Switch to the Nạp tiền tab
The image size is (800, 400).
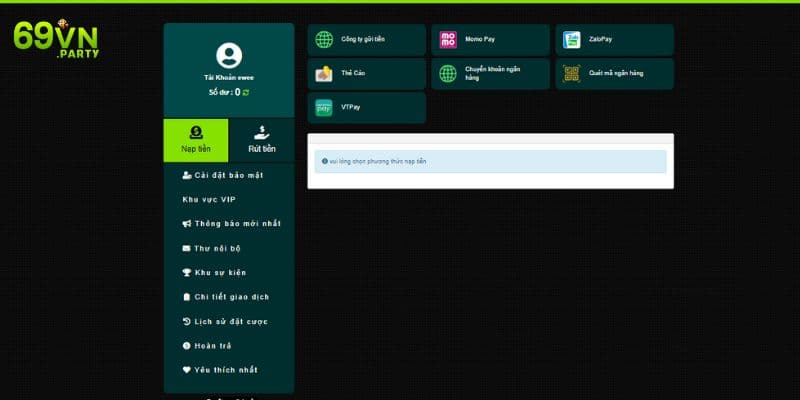196,140
